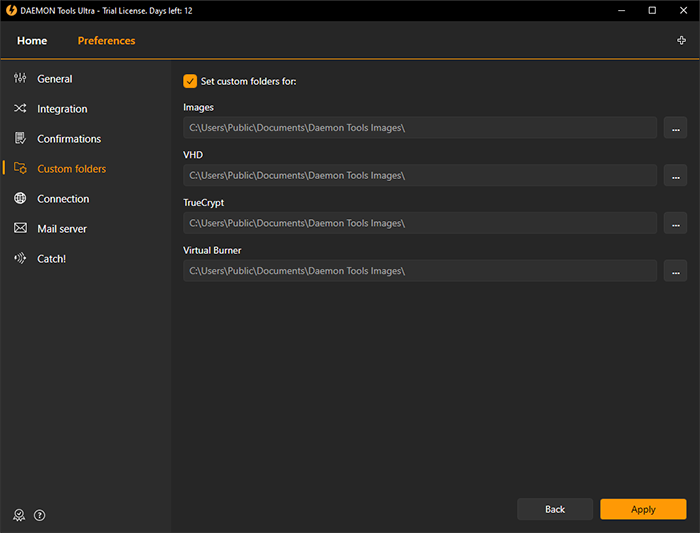Viewport: 700px width, 533px height.
Task: Switch to the Home tab
Action: 32,41
